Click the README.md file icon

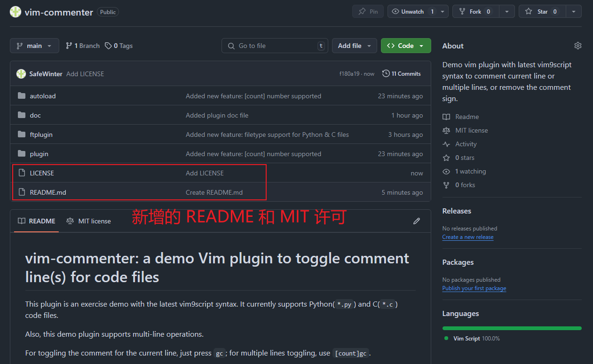click(x=22, y=192)
